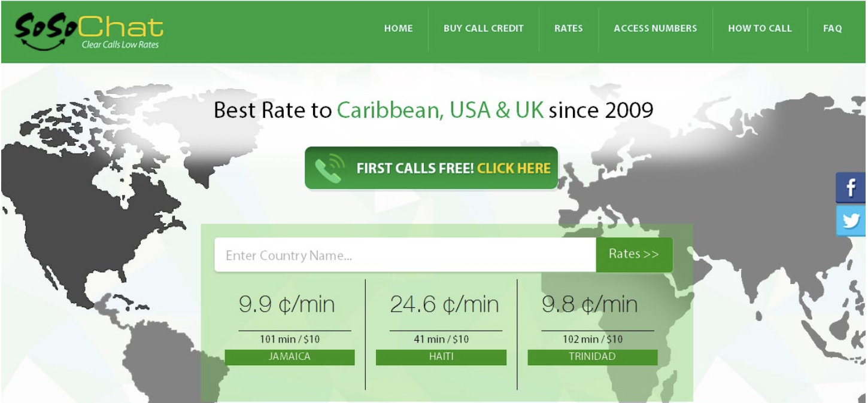Open the RATES menu item
Image resolution: width=868 pixels, height=403 pixels.
click(569, 28)
